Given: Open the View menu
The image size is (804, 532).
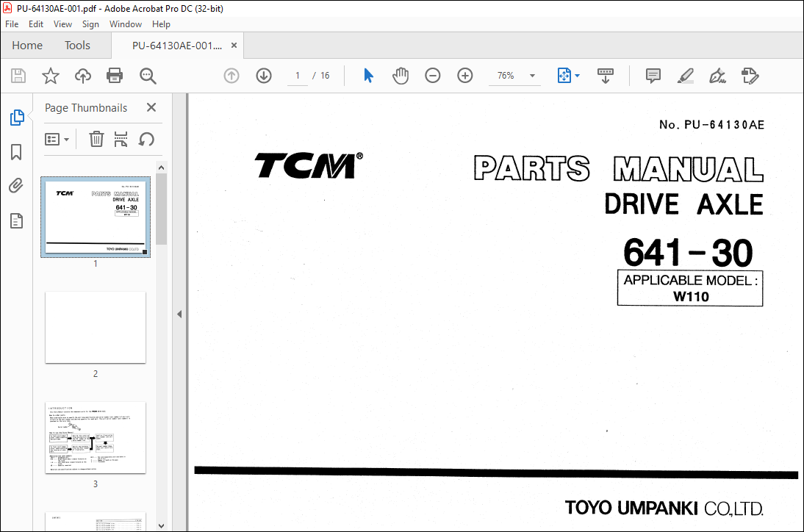Looking at the screenshot, I should coord(62,24).
